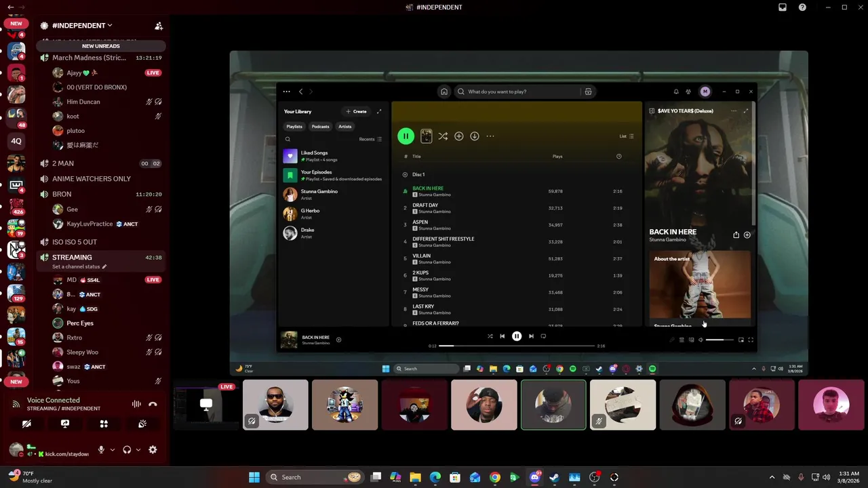Open Windows Start menu
868x488 pixels.
pos(254,477)
